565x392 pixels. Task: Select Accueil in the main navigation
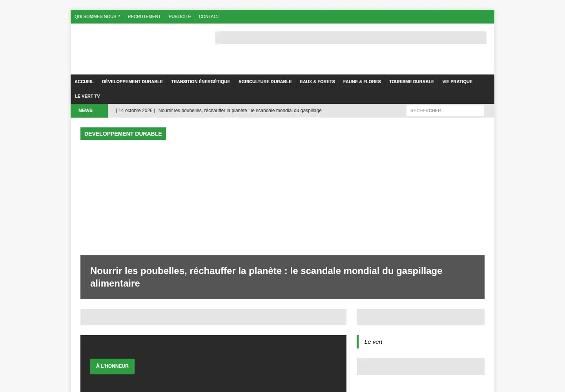click(84, 82)
